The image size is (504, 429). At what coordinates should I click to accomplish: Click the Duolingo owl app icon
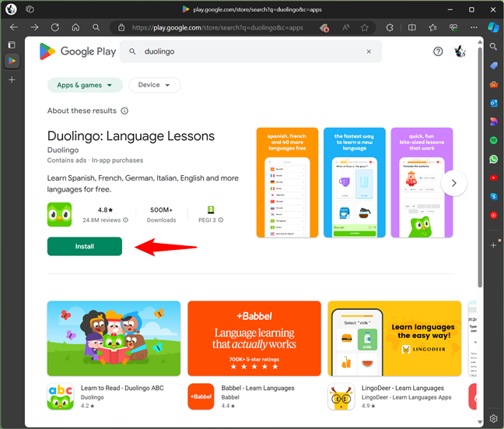pos(59,215)
